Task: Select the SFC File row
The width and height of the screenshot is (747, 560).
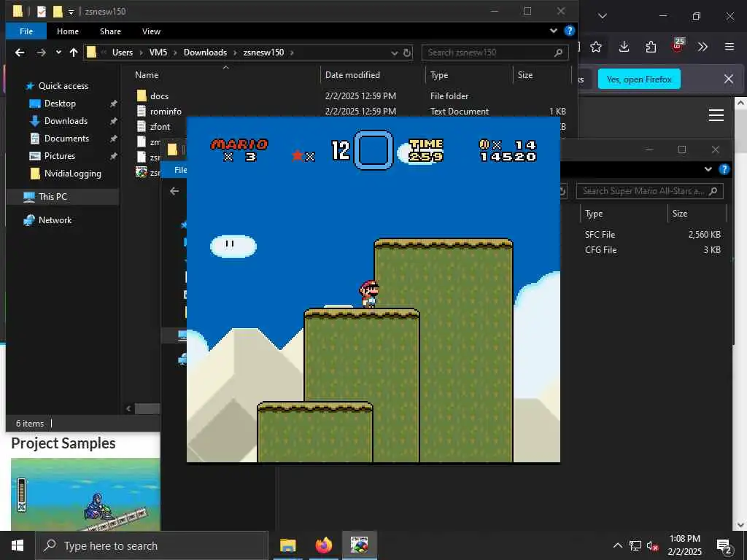Action: (x=652, y=235)
